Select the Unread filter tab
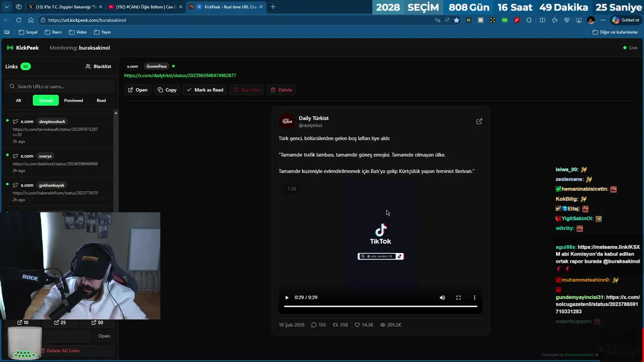The height and width of the screenshot is (362, 644). coord(46,101)
